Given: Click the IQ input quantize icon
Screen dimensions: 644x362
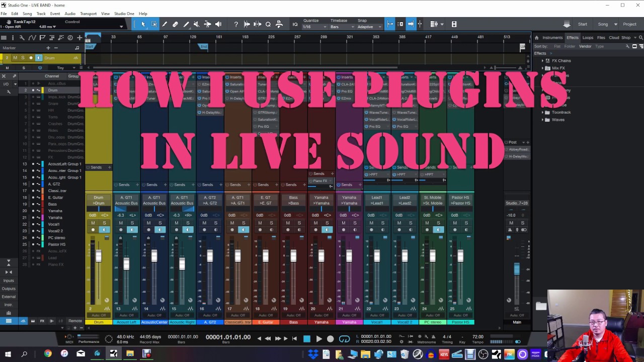Looking at the screenshot, I should (295, 24).
